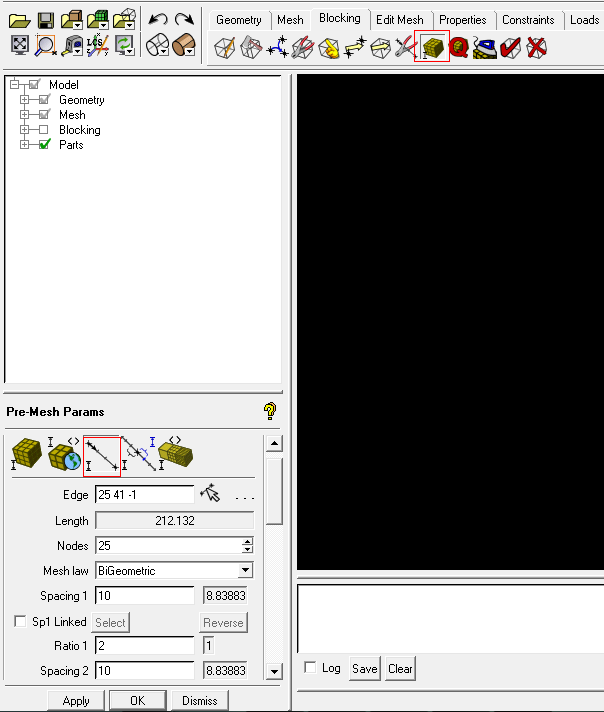Screen dimensions: 604x712
Task: Switch to Blocking tab
Action: 340,18
